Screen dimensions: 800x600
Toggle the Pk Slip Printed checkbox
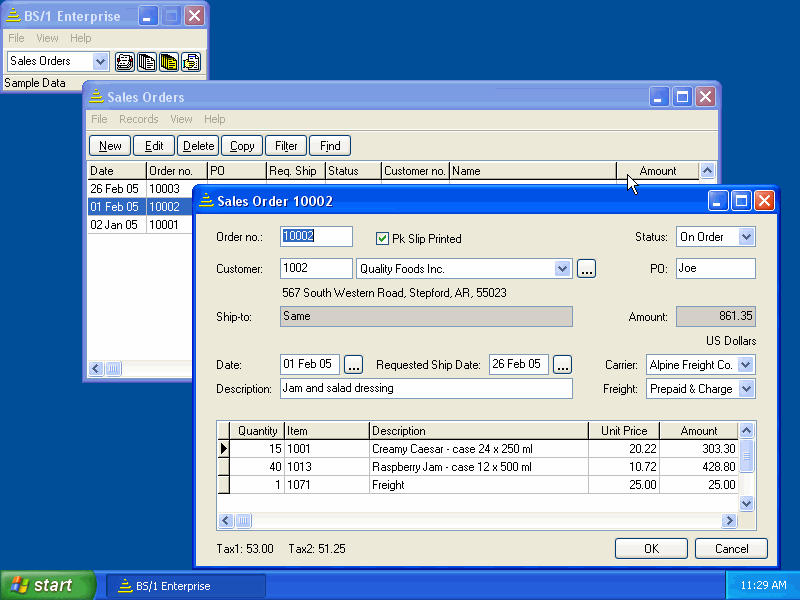(x=382, y=238)
